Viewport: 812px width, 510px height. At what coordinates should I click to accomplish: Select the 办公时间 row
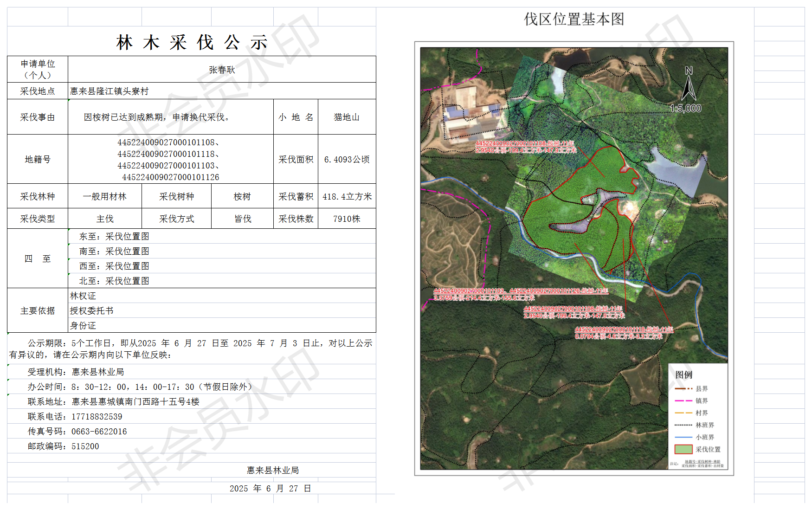click(x=192, y=387)
